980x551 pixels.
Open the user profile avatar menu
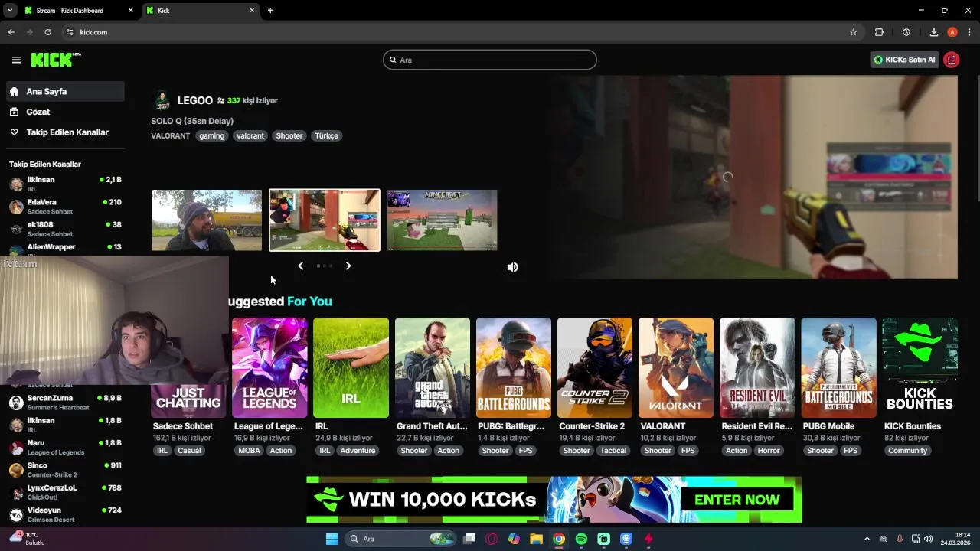click(952, 60)
